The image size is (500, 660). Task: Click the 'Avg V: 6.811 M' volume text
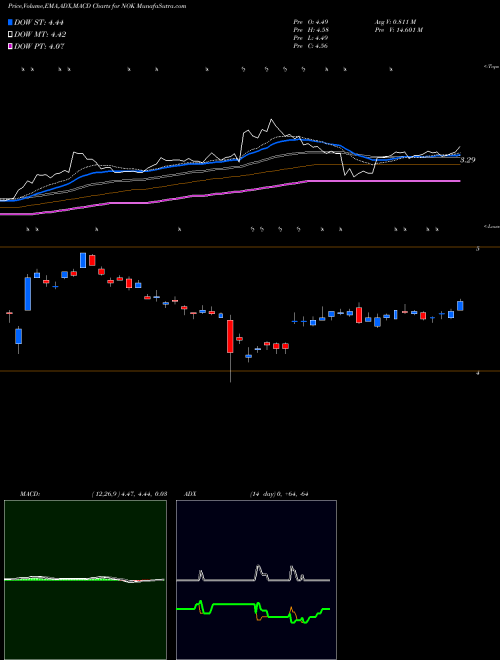pyautogui.click(x=395, y=21)
